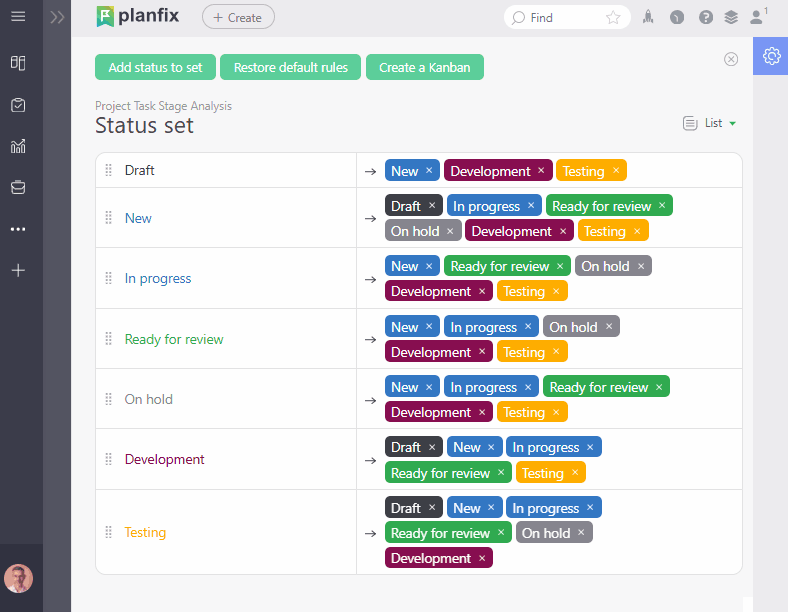Image resolution: width=788 pixels, height=612 pixels.
Task: Open the Ready for review status
Action: point(174,339)
